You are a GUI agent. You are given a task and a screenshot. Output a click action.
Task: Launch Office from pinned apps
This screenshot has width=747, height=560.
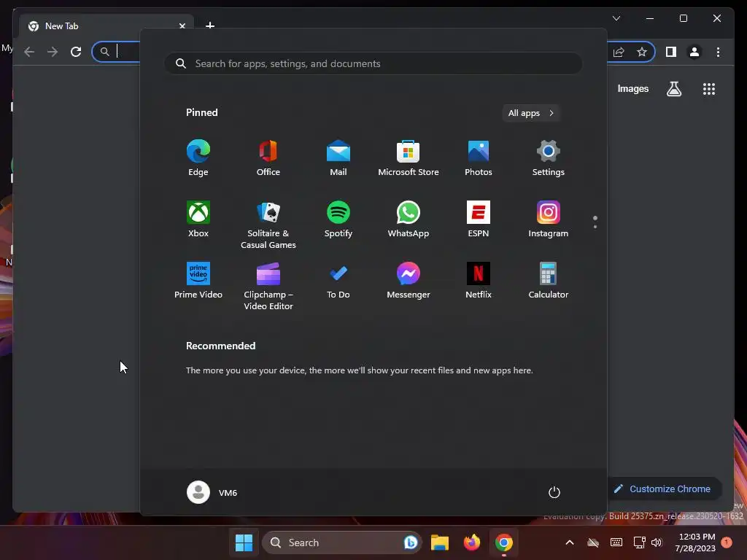click(x=268, y=157)
